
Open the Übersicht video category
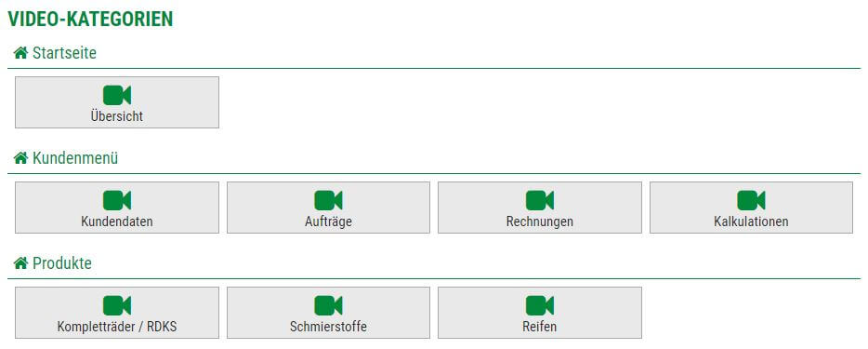click(117, 102)
